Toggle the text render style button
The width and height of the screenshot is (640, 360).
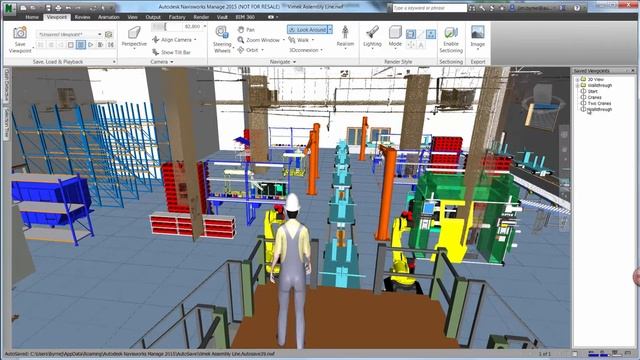point(421,44)
